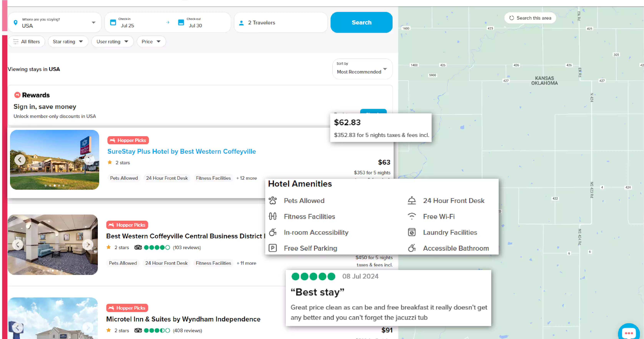Show next photo of SureStay Plus Hotel

89,160
